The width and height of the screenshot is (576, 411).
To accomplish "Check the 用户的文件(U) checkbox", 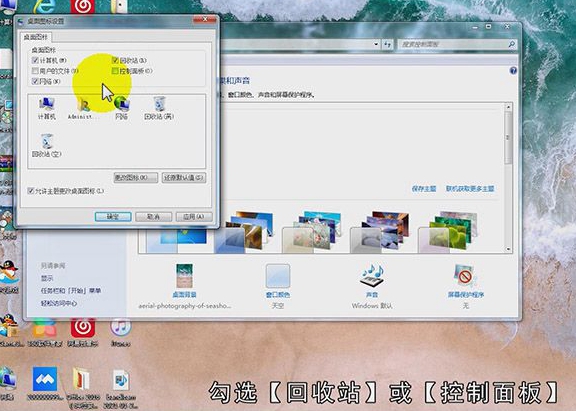I will pos(35,71).
